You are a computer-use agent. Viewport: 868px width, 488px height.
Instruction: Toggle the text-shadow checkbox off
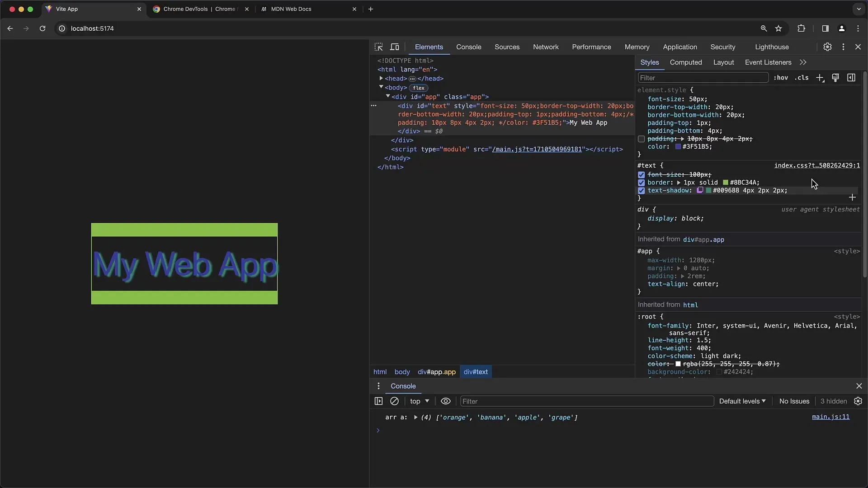(x=642, y=190)
